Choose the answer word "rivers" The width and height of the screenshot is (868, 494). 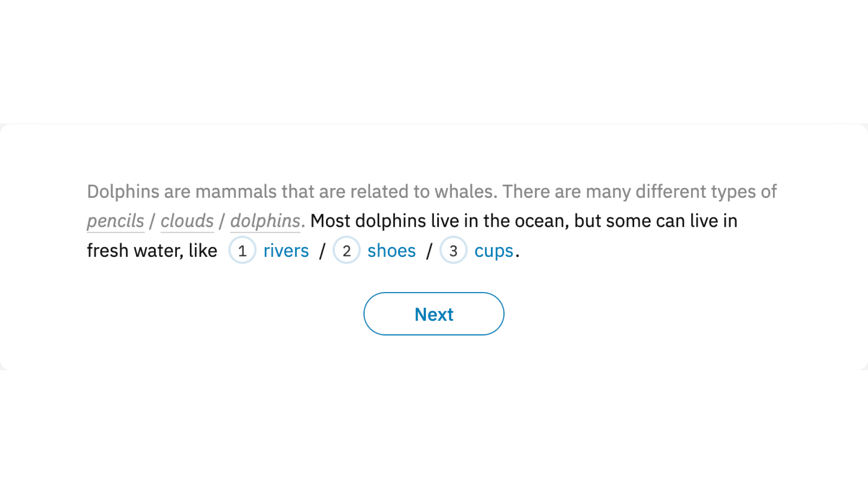tap(286, 251)
